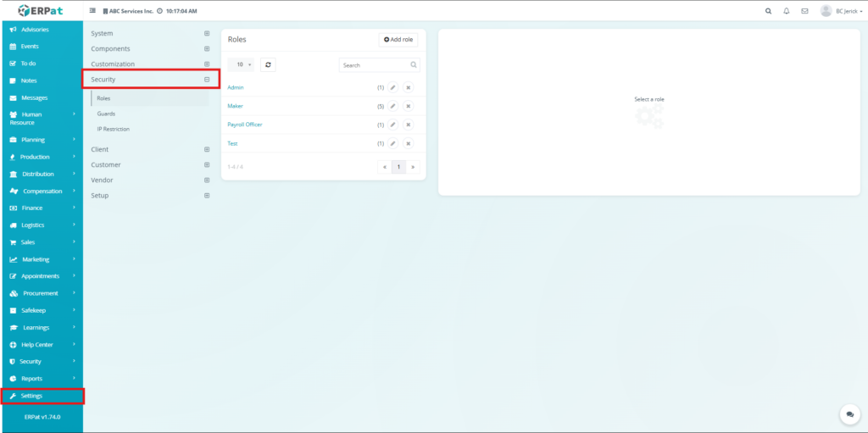Expand Help Center sidebar menu

(x=42, y=344)
